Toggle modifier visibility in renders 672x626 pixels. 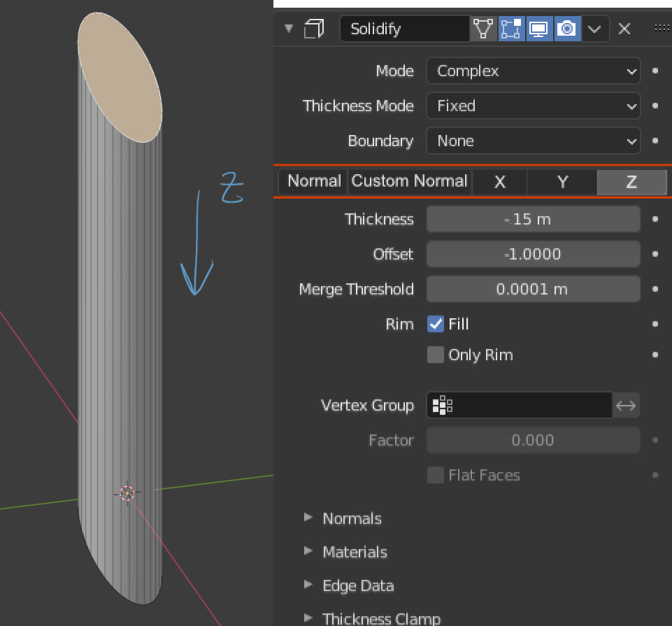[x=567, y=29]
